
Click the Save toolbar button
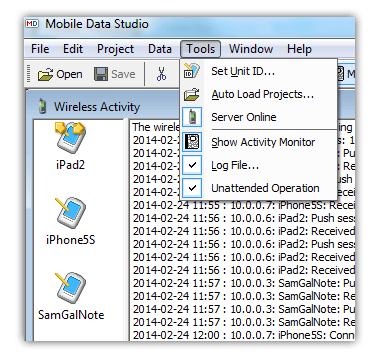click(115, 74)
